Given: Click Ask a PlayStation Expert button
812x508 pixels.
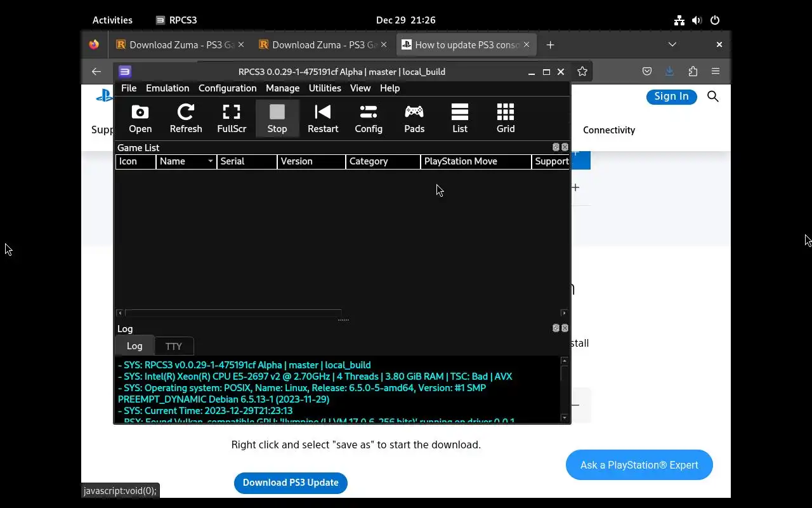Looking at the screenshot, I should 639,465.
